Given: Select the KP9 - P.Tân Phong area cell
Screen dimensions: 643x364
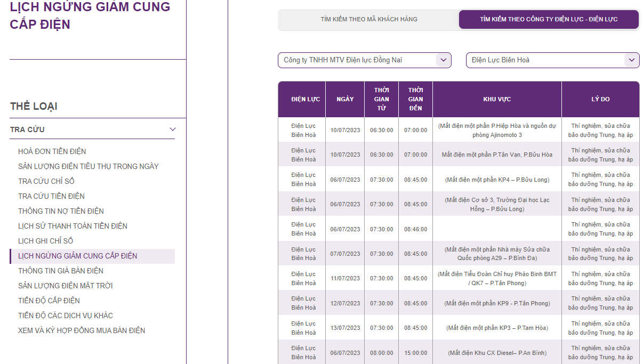Looking at the screenshot, I should [497, 303].
